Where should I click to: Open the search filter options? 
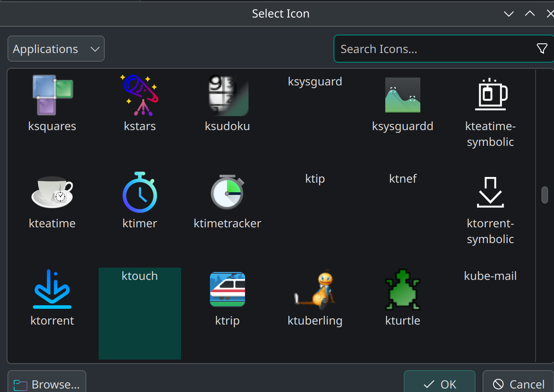click(542, 49)
